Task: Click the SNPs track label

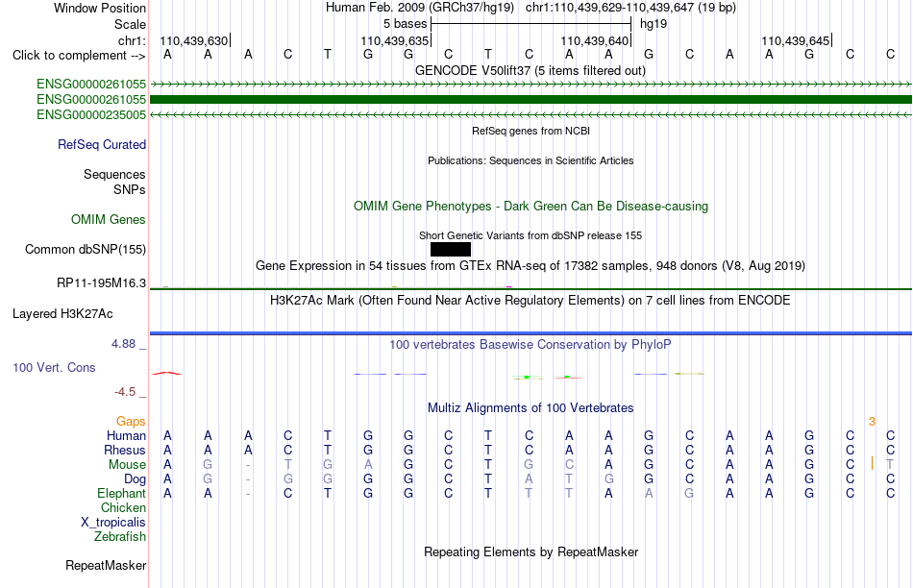Action: pyautogui.click(x=130, y=189)
